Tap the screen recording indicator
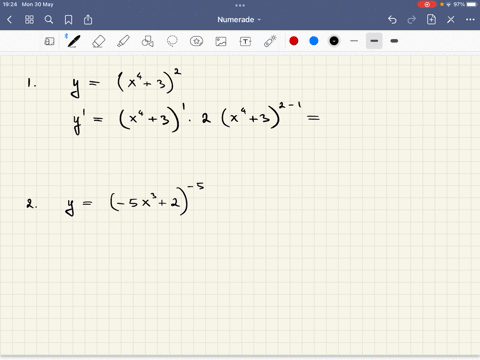 427,4
